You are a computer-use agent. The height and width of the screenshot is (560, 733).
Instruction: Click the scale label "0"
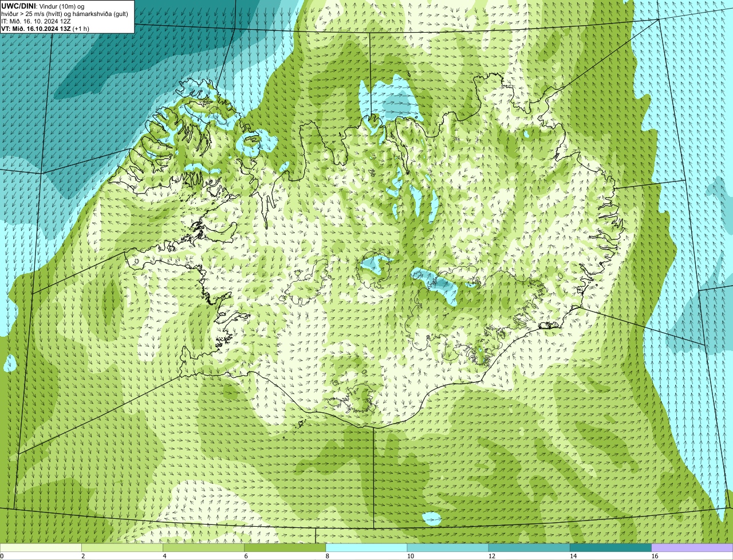(2, 556)
